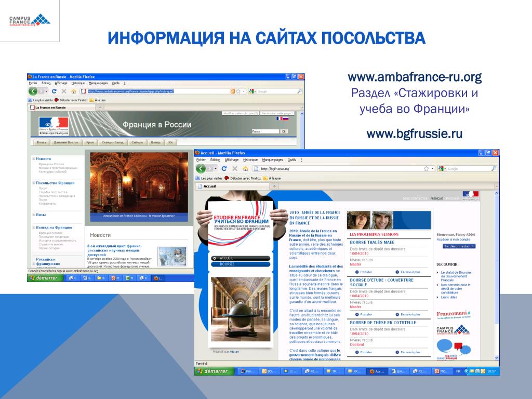Open the Outils menu in La France en Russie window
The height and width of the screenshot is (399, 532).
coord(116,83)
